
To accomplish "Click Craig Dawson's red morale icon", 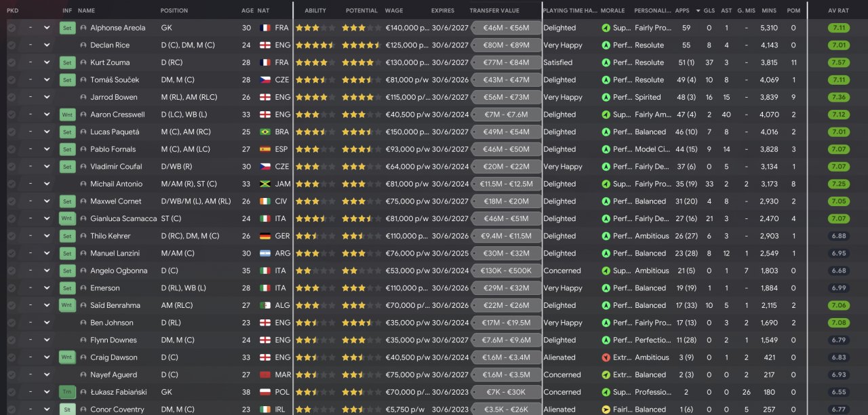I will point(606,357).
